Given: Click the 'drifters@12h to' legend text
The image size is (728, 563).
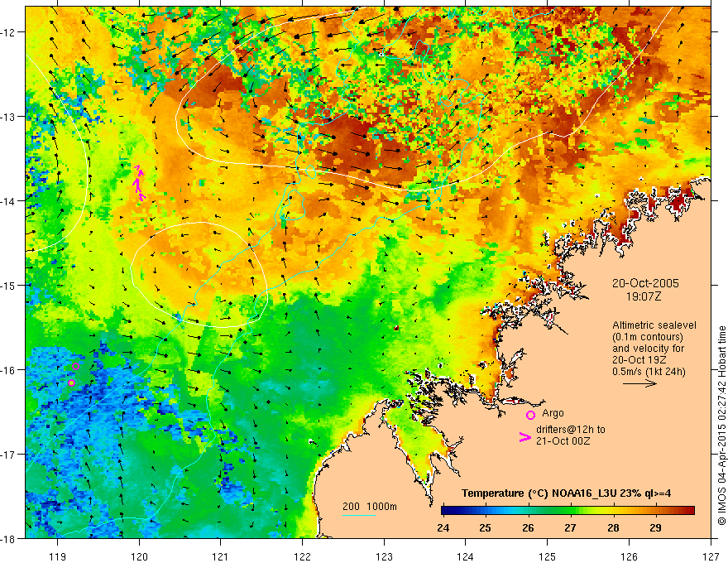Looking at the screenshot, I should (x=571, y=430).
